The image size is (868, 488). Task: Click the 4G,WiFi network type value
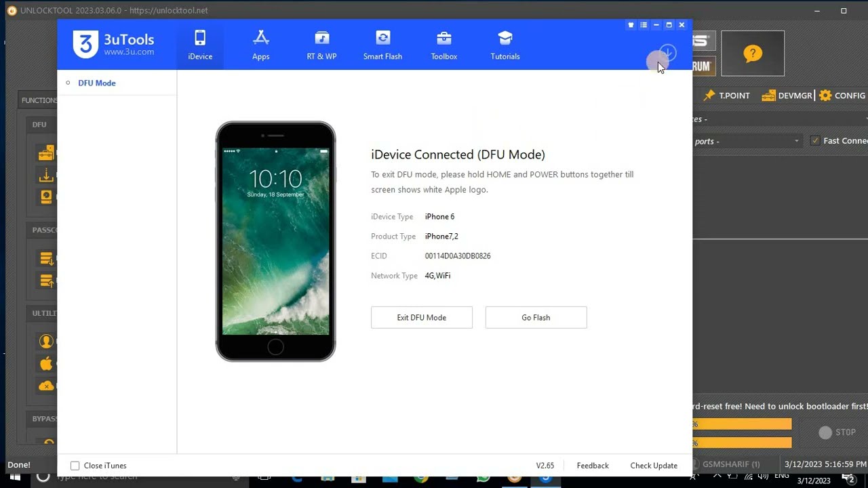(437, 276)
